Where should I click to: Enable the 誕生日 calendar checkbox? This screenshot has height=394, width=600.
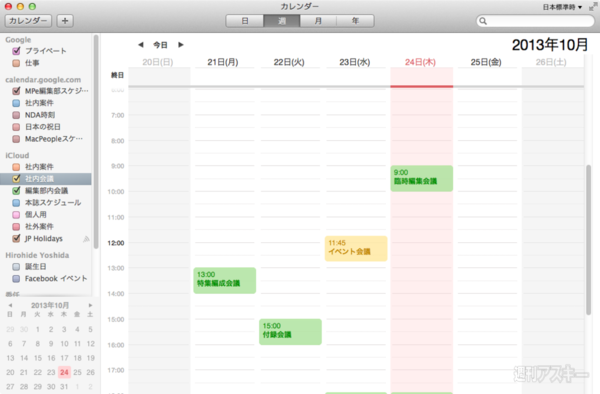[16, 267]
